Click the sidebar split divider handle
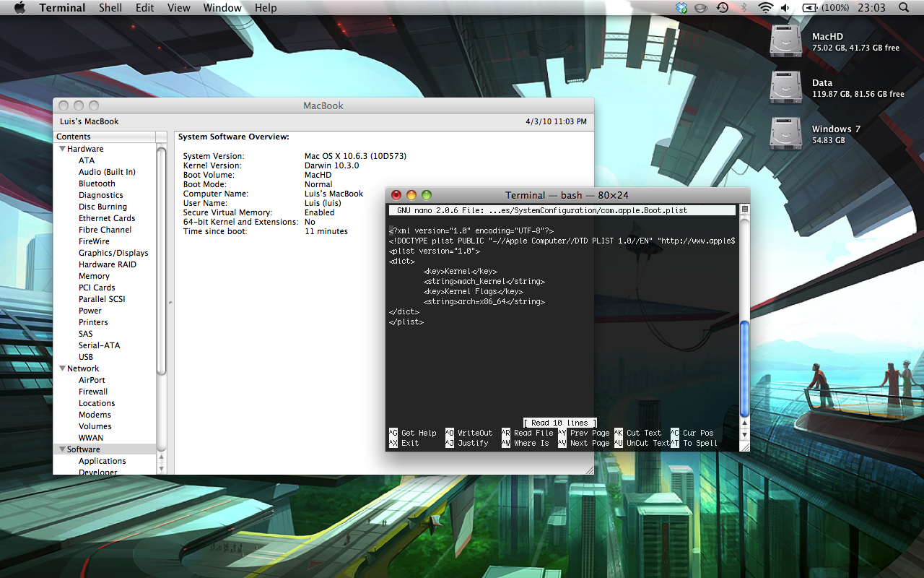 [170, 303]
